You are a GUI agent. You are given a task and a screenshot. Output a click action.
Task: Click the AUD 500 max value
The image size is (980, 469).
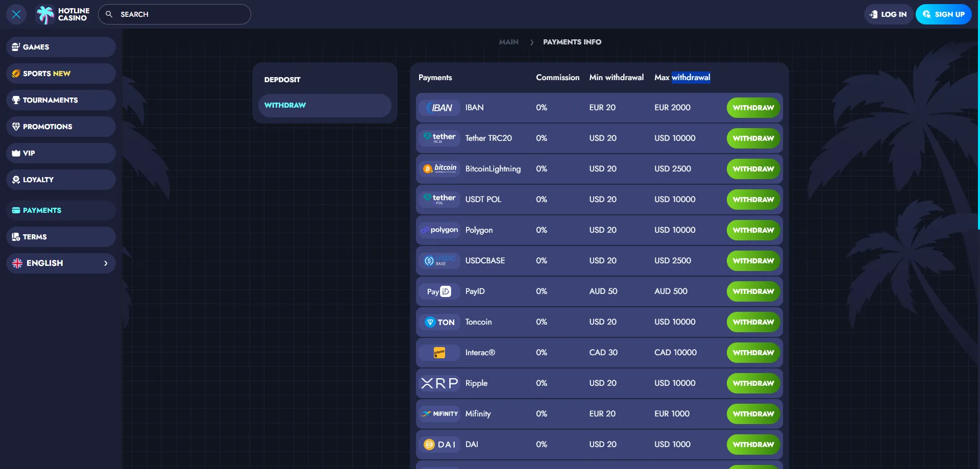671,291
